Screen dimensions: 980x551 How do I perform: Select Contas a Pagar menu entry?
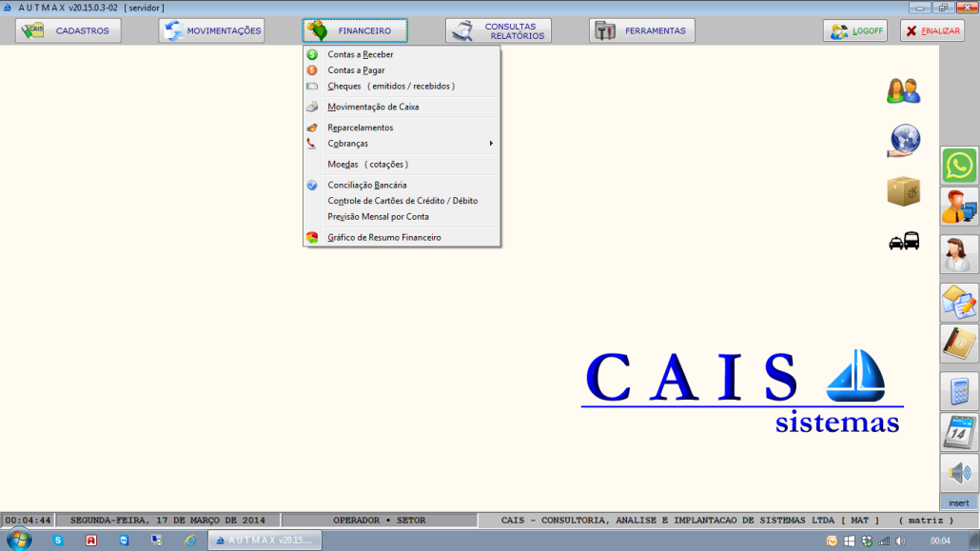[402, 70]
